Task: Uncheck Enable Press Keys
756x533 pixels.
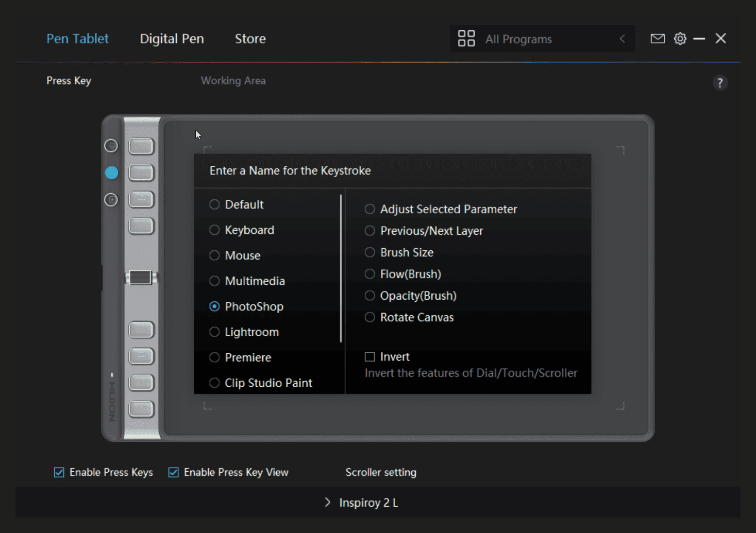Action: coord(59,472)
